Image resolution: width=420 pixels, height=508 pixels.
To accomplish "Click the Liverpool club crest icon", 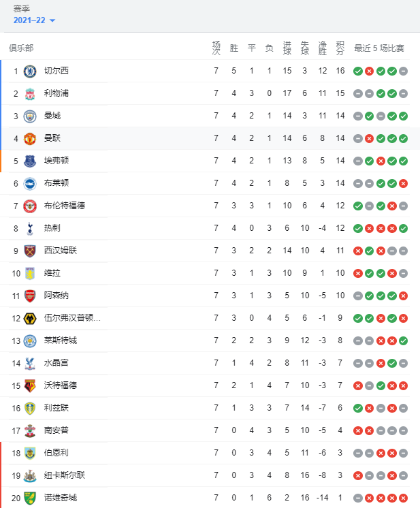I will 30,93.
